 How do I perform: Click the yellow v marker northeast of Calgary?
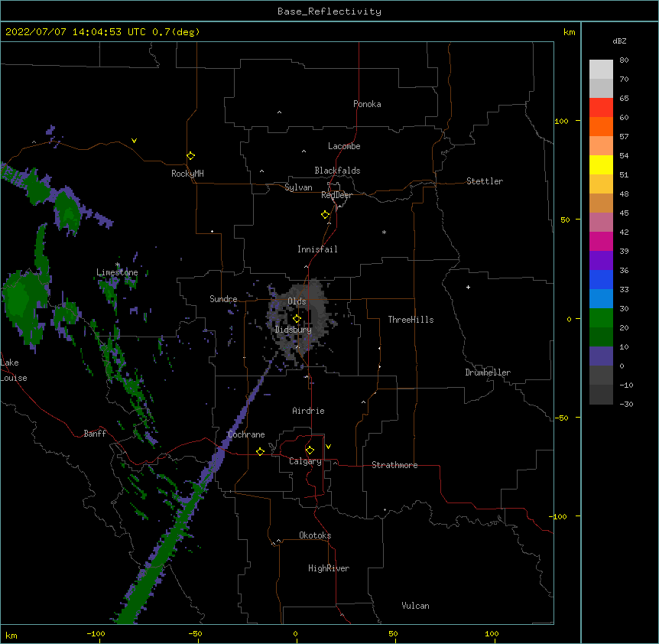pyautogui.click(x=328, y=447)
